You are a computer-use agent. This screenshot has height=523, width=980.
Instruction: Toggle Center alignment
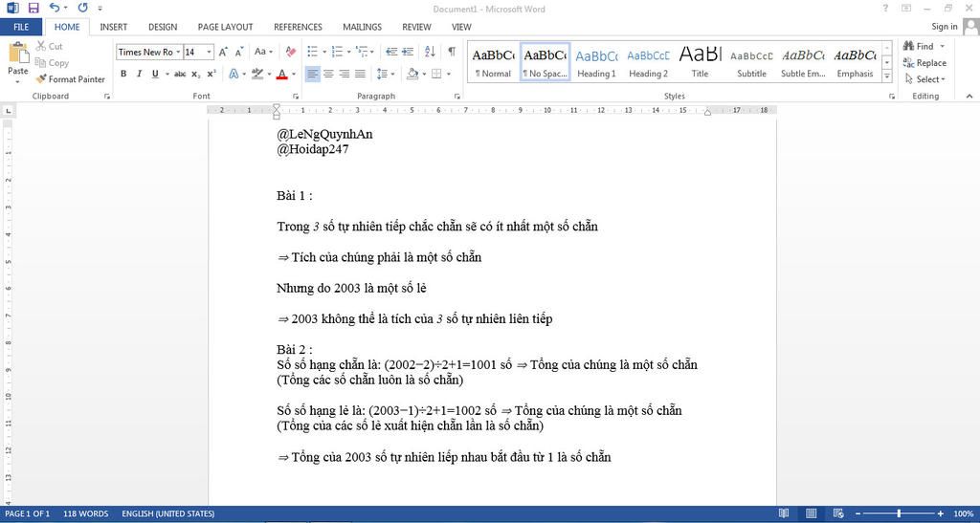328,74
